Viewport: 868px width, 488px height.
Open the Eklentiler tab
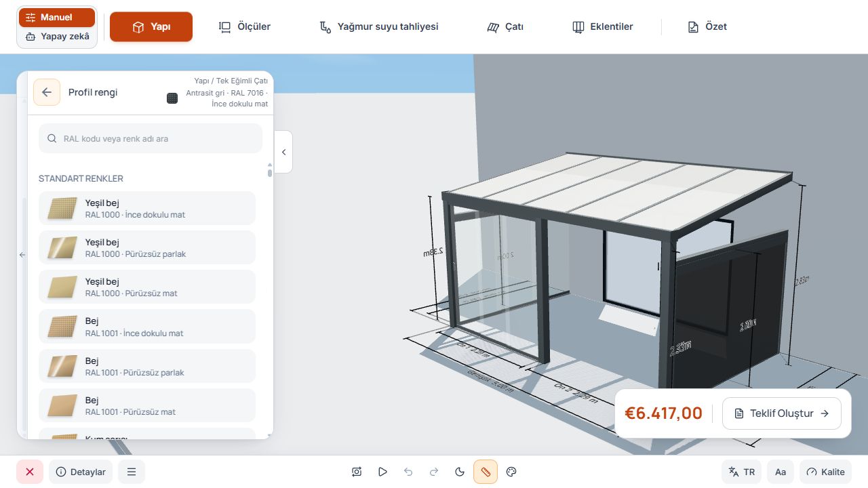(602, 27)
